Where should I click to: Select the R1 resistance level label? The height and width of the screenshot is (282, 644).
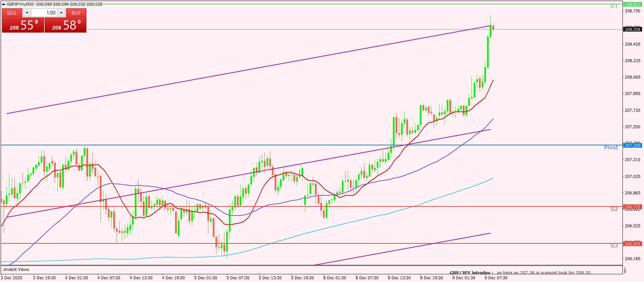(x=614, y=6)
